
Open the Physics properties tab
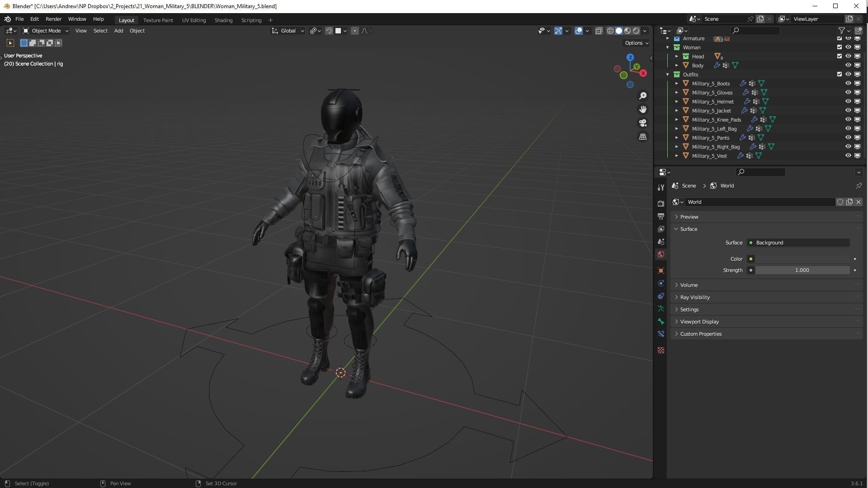pos(661,283)
